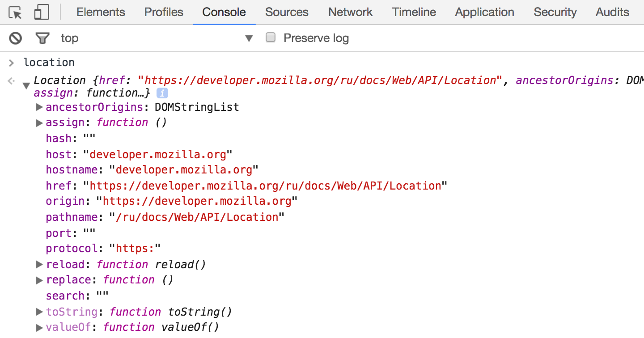This screenshot has height=338, width=644.
Task: Collapse the Location object tree
Action: click(x=26, y=84)
